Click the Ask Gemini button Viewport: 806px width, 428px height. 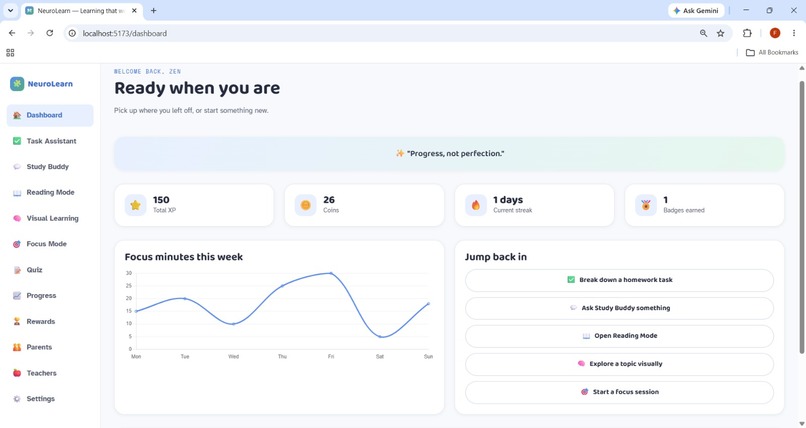pos(696,10)
